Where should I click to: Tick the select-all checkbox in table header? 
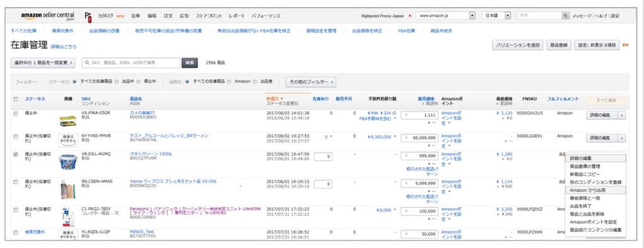click(x=16, y=99)
